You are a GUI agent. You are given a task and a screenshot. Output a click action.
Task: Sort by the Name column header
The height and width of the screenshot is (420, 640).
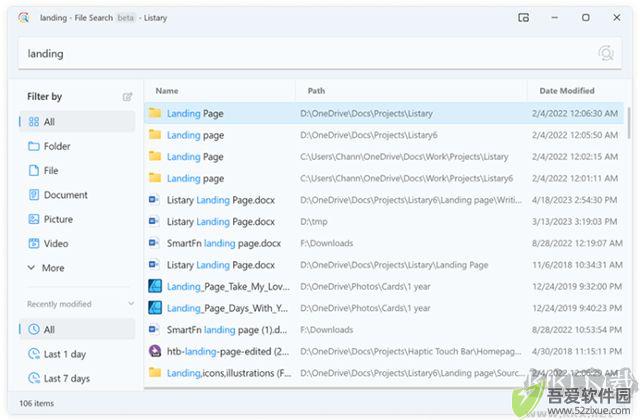(x=167, y=91)
